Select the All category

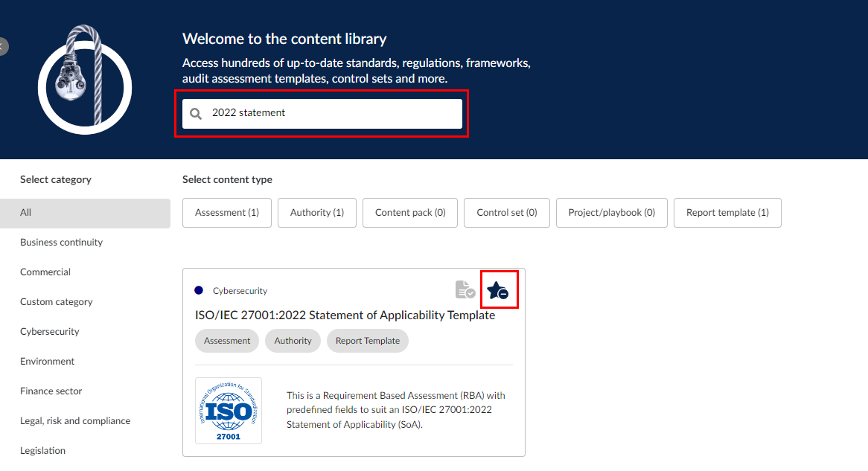[x=86, y=213]
